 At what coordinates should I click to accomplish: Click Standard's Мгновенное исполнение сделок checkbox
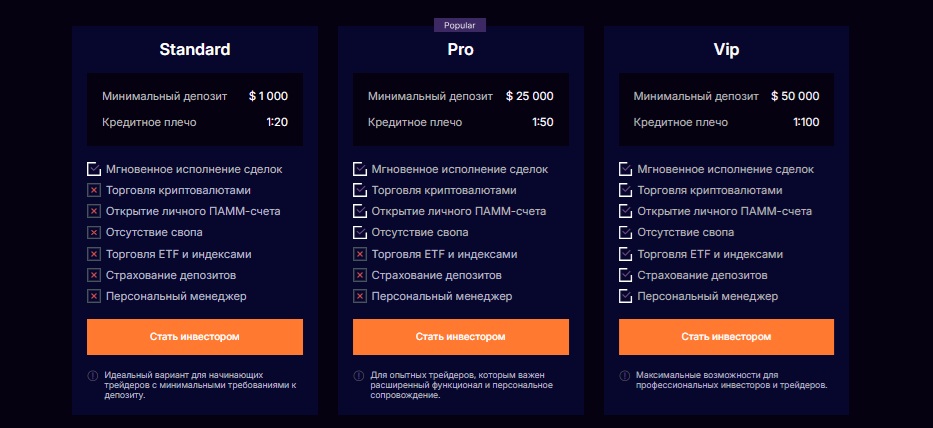pos(94,169)
